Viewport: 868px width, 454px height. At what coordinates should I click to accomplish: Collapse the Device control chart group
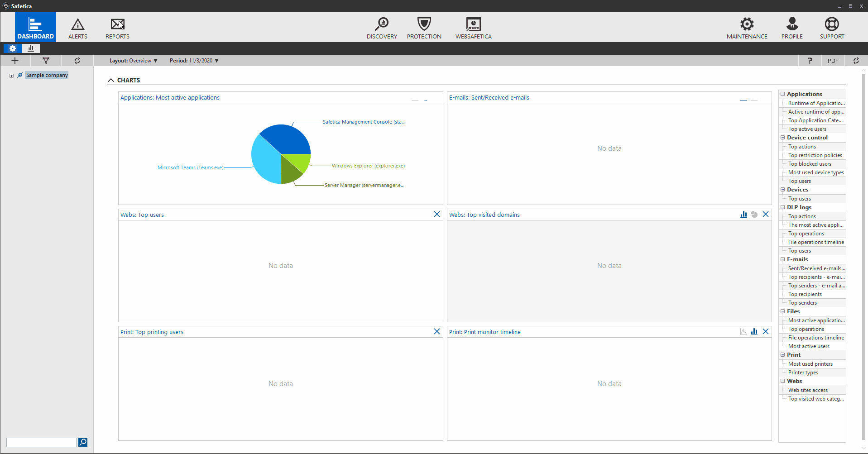[x=782, y=138]
